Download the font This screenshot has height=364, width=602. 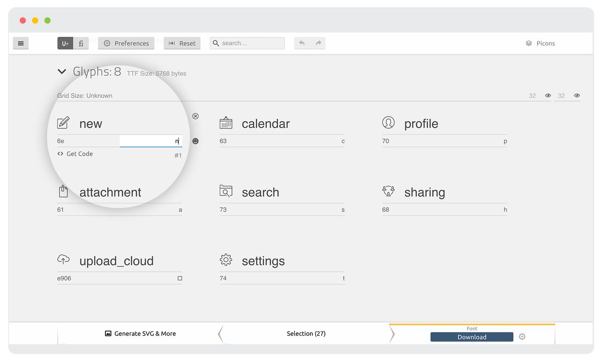[x=472, y=337]
